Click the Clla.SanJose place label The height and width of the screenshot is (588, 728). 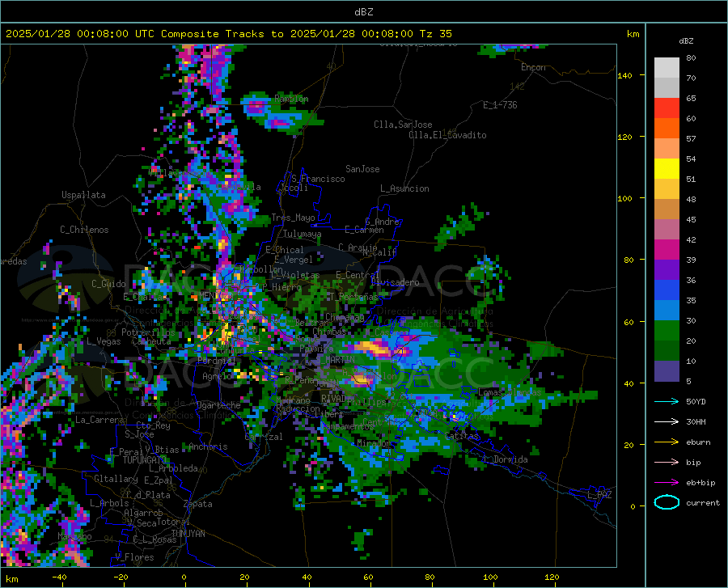click(403, 125)
